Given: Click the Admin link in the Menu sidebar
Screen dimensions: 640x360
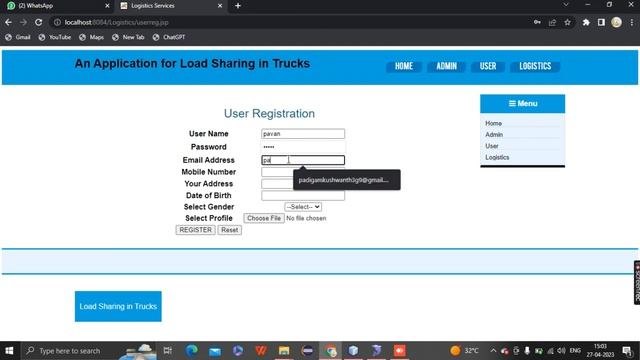Looking at the screenshot, I should click(494, 135).
